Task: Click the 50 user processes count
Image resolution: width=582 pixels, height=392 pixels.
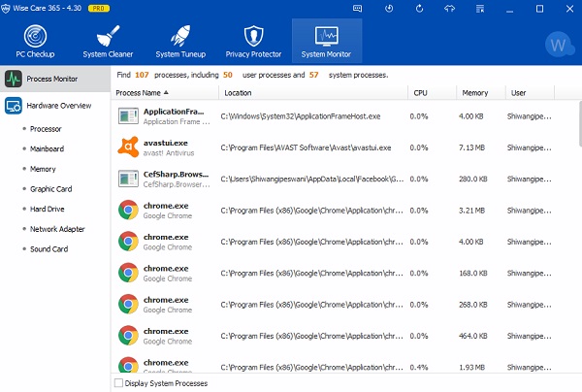Action: click(228, 75)
